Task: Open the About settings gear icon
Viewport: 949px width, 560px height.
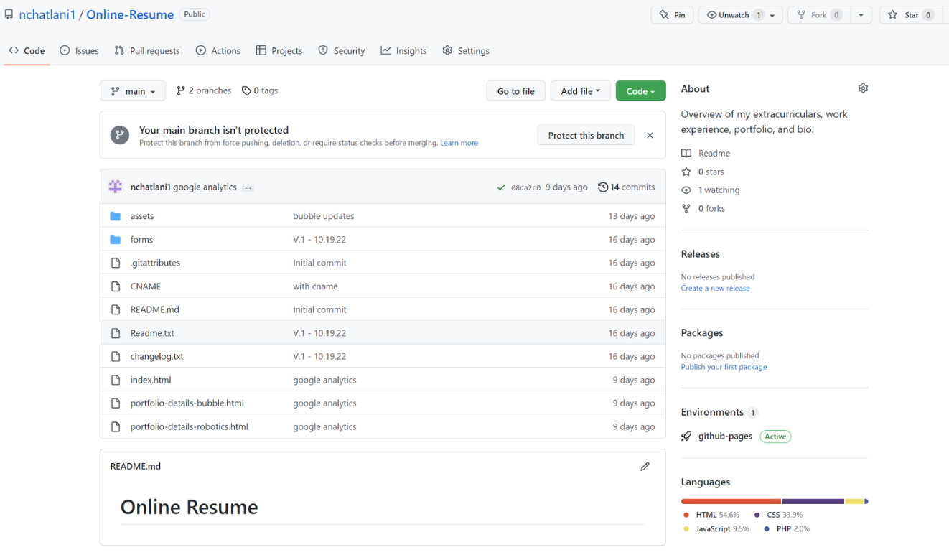Action: [863, 88]
